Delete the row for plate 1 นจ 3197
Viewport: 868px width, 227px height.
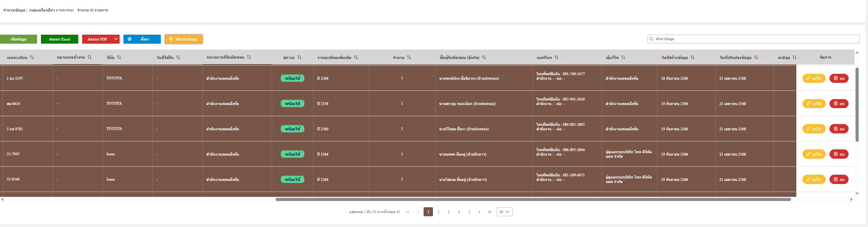coord(839,78)
